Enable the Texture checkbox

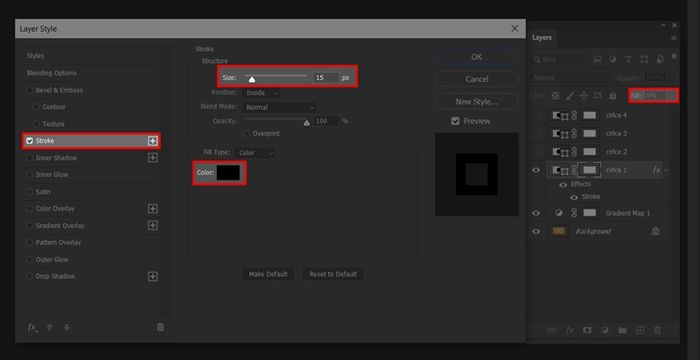click(x=37, y=124)
